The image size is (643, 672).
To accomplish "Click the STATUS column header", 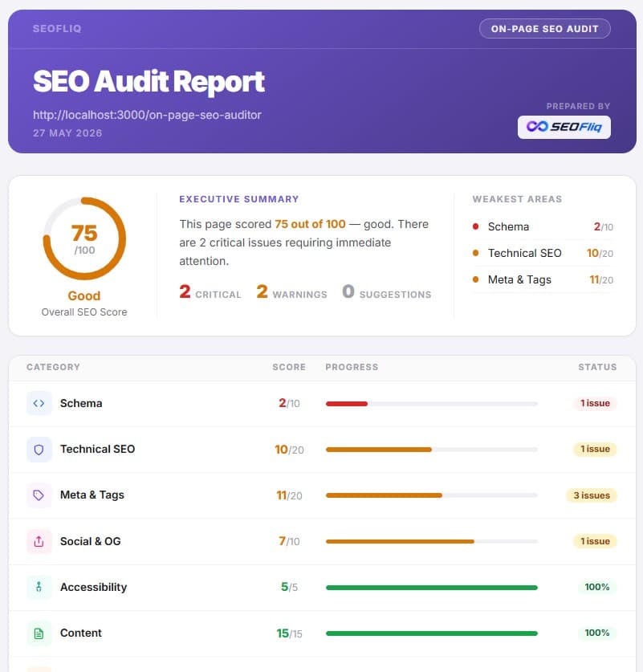I will pos(597,367).
